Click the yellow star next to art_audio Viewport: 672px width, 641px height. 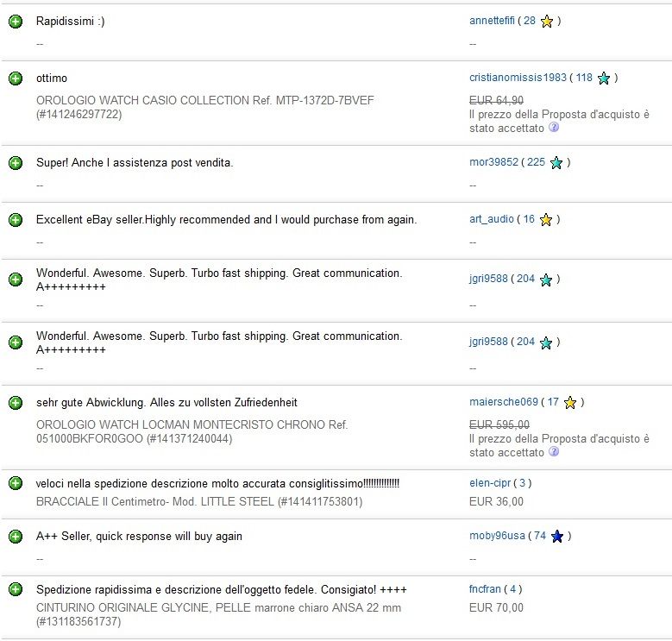[x=545, y=220]
